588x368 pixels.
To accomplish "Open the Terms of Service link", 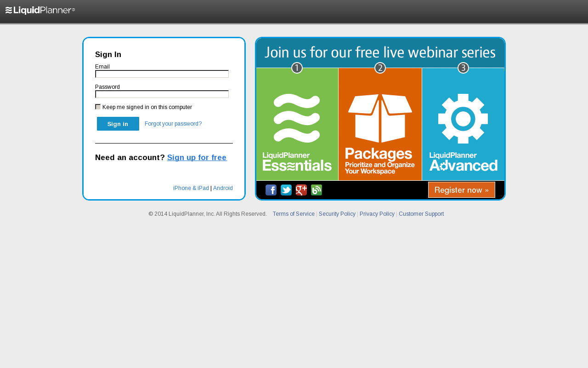I will [294, 214].
